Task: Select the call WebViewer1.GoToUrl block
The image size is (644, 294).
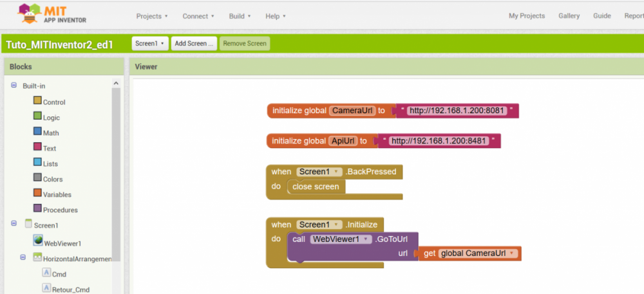Action: (353, 246)
